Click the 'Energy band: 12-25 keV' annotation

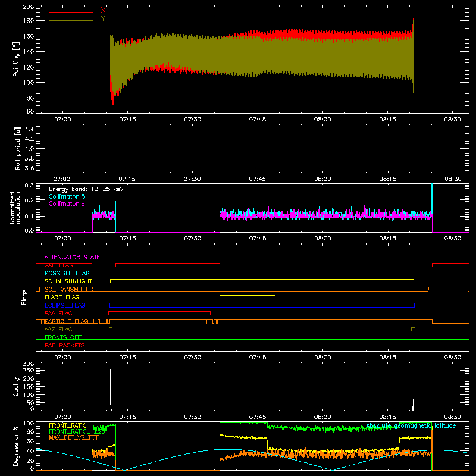click(86, 189)
